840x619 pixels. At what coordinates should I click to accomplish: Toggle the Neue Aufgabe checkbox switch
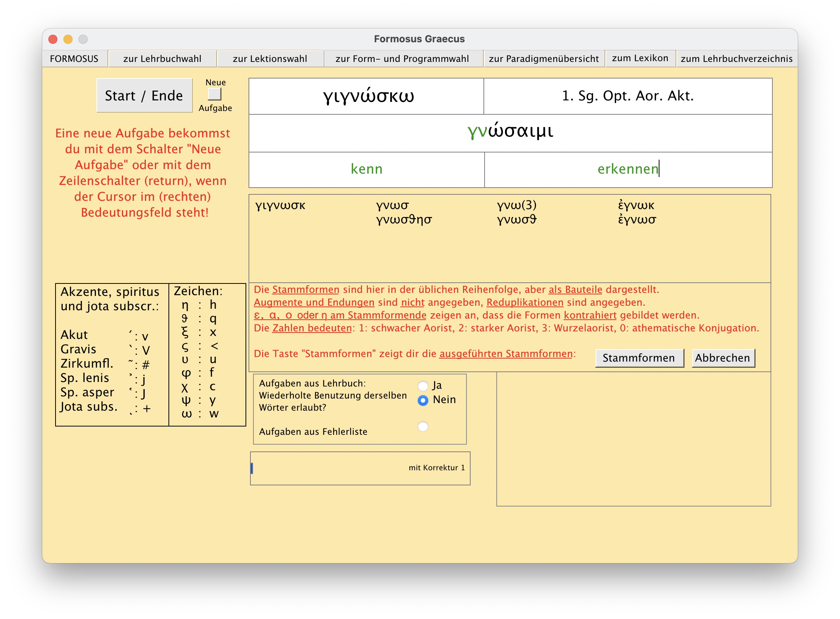pyautogui.click(x=215, y=94)
